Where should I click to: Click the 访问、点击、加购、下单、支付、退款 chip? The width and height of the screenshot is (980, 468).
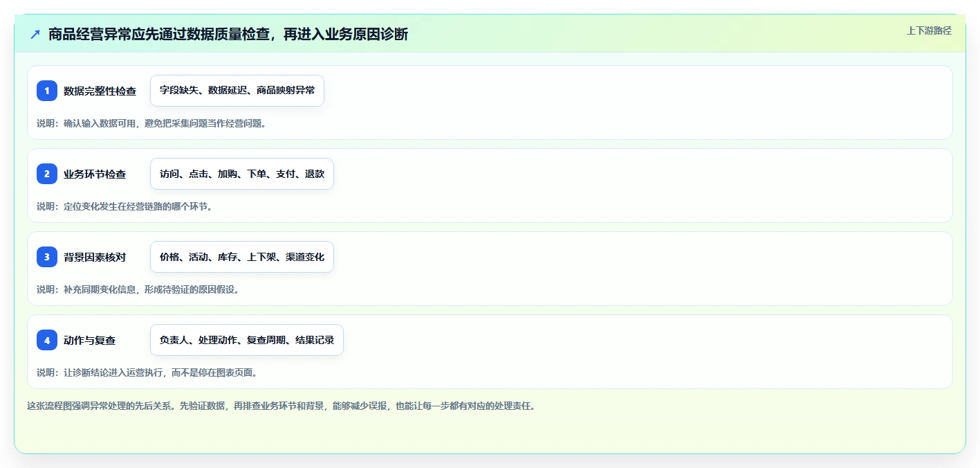[x=242, y=174]
